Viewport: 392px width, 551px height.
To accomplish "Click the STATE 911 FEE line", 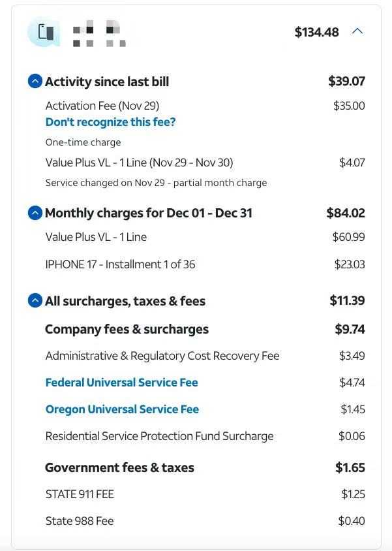I will pos(80,494).
